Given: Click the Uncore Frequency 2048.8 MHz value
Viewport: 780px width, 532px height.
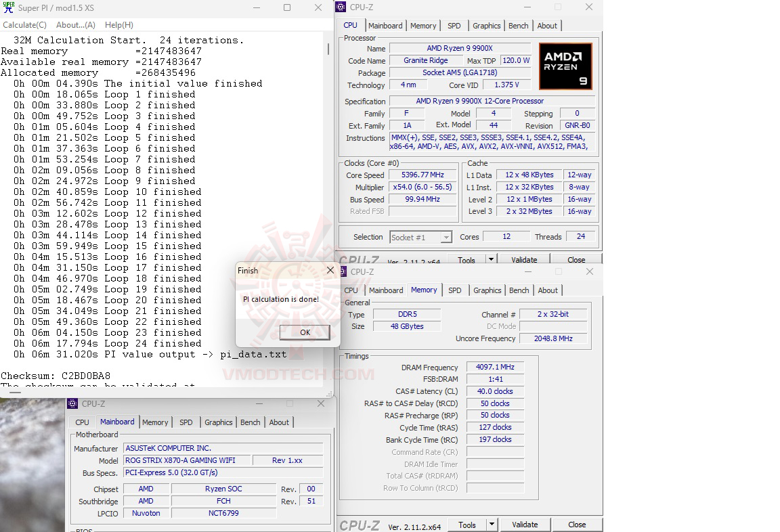Looking at the screenshot, I should (553, 338).
